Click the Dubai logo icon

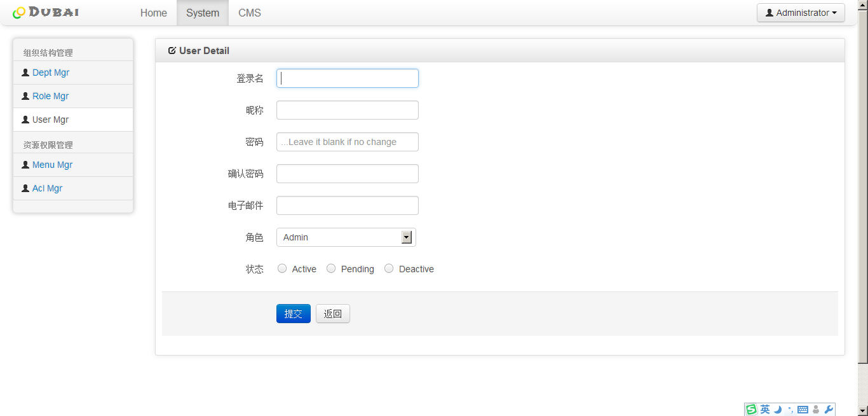[19, 13]
